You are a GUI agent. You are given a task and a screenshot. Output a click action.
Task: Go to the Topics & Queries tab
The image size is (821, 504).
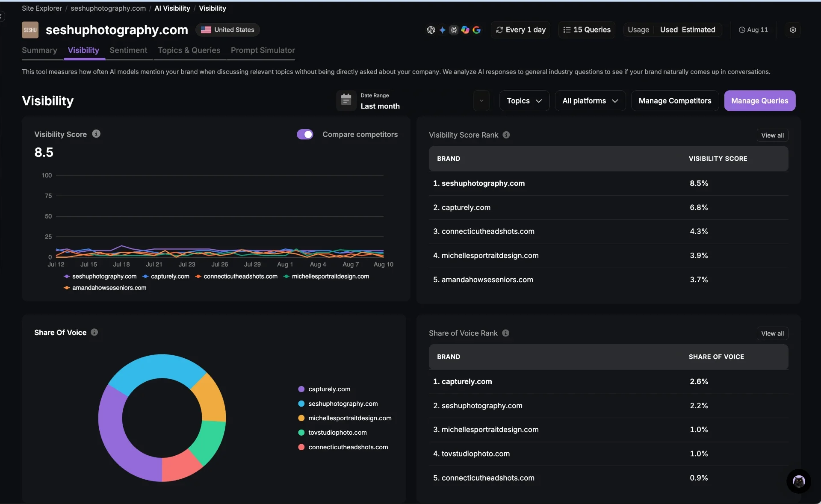click(x=189, y=50)
